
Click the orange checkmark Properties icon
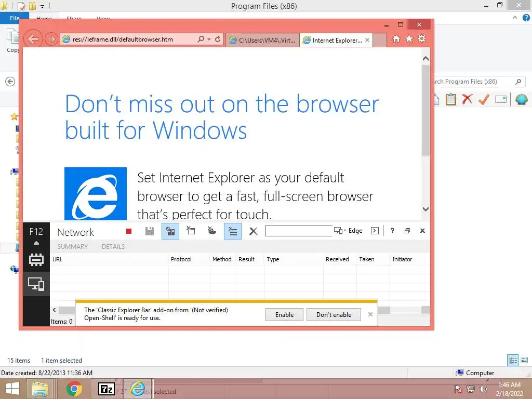(x=484, y=99)
